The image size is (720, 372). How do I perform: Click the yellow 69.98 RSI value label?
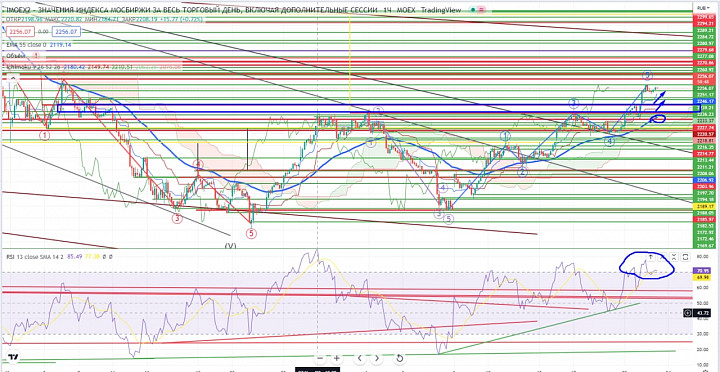pos(701,277)
